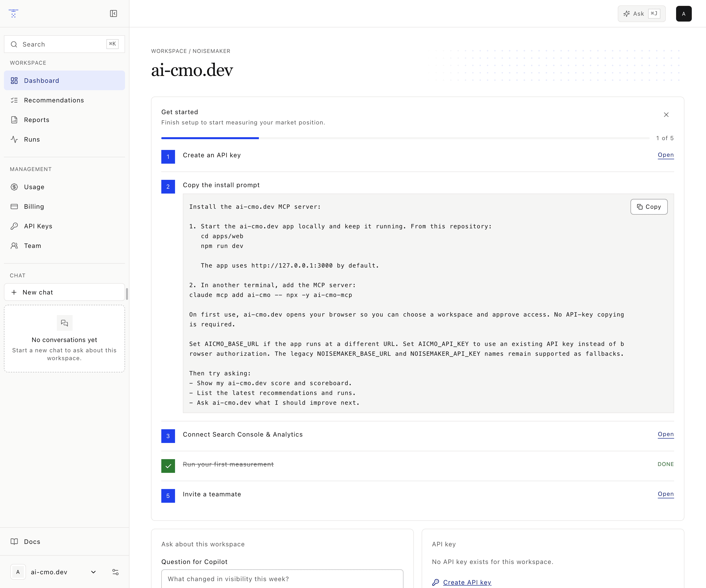Open the Team page

click(64, 246)
